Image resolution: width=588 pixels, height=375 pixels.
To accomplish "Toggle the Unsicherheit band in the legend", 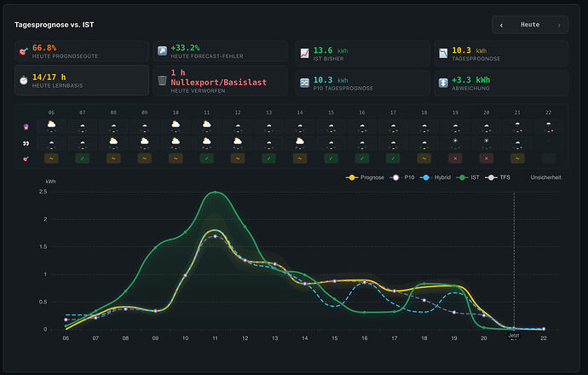I will [545, 177].
